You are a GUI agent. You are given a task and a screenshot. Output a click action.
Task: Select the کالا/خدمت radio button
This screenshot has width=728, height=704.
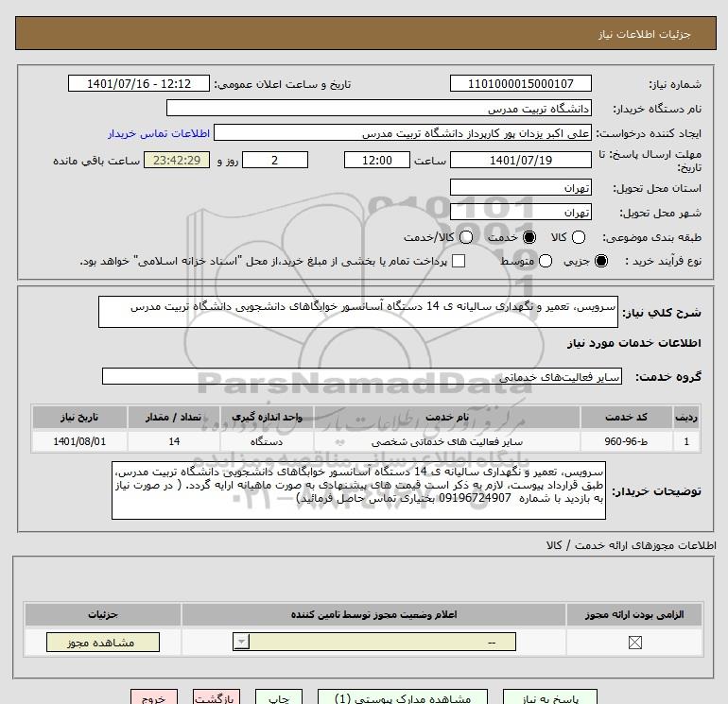[466, 237]
